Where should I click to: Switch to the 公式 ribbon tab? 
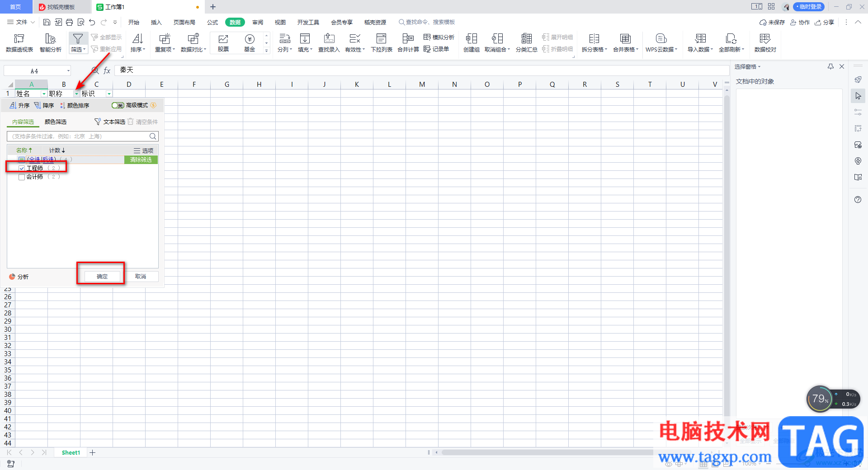(x=212, y=22)
